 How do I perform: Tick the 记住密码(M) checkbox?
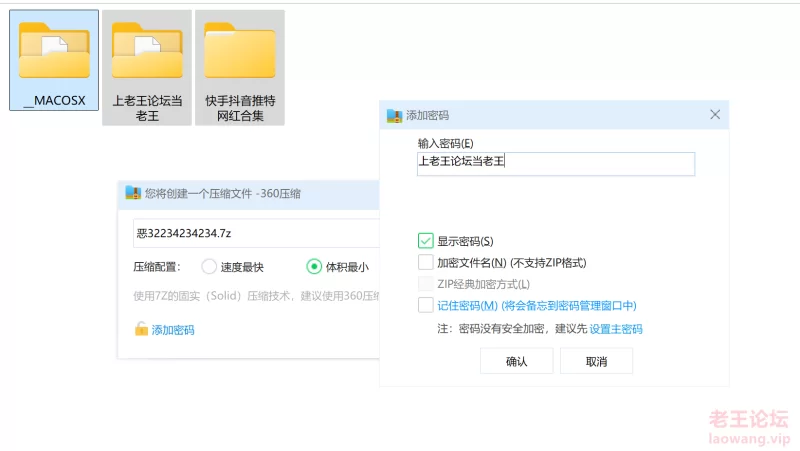tap(426, 305)
